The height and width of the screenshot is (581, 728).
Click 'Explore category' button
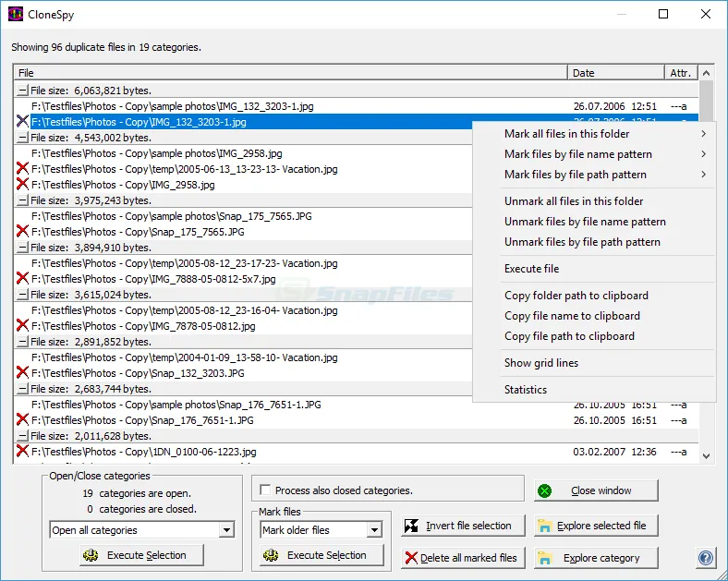(x=596, y=557)
